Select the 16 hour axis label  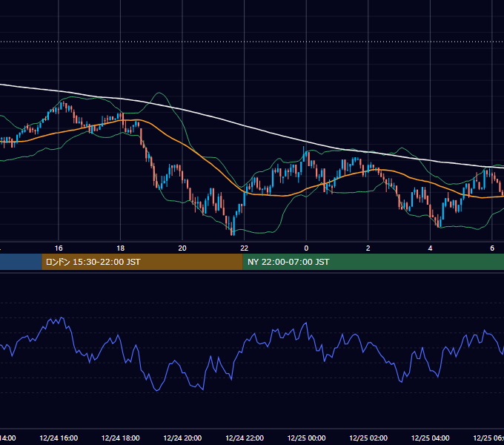(59, 248)
